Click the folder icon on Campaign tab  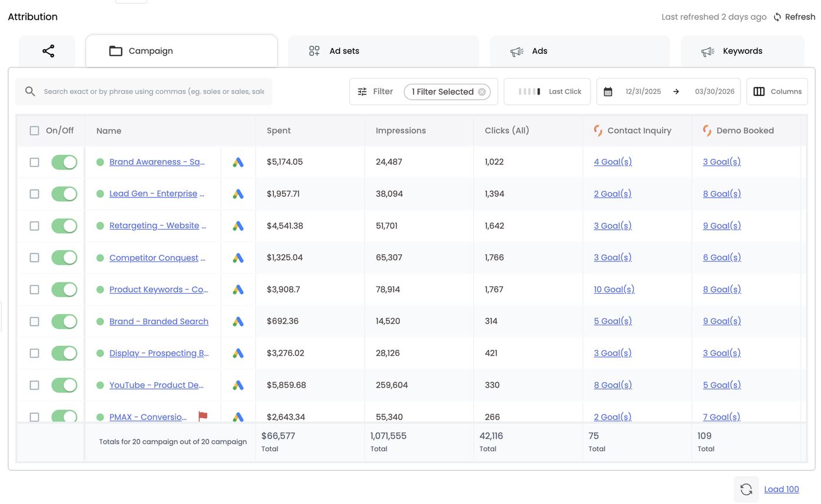[x=116, y=51]
